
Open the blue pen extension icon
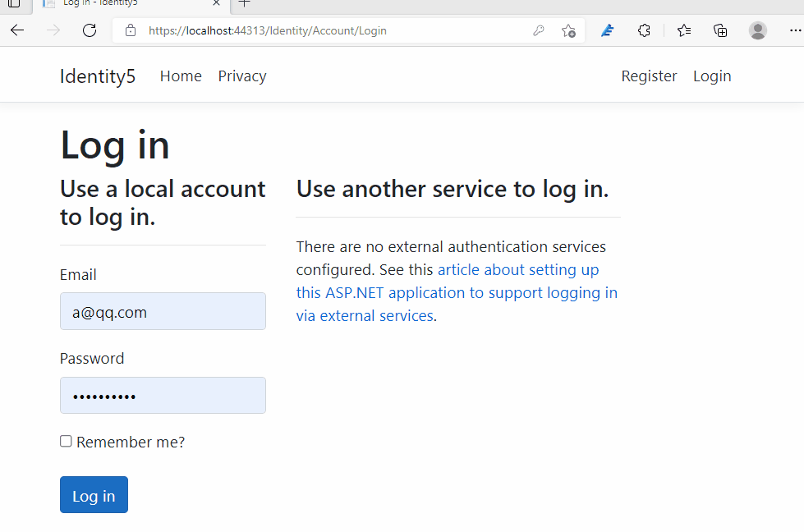point(607,30)
